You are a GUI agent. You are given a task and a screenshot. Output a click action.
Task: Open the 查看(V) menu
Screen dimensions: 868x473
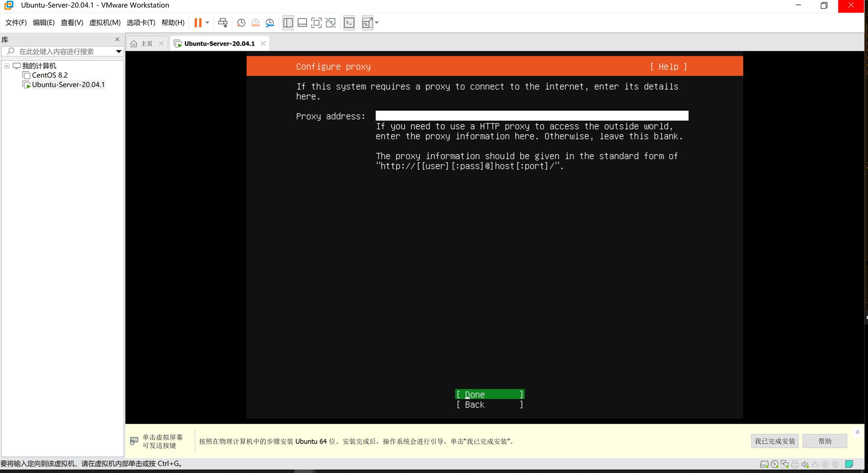[72, 23]
